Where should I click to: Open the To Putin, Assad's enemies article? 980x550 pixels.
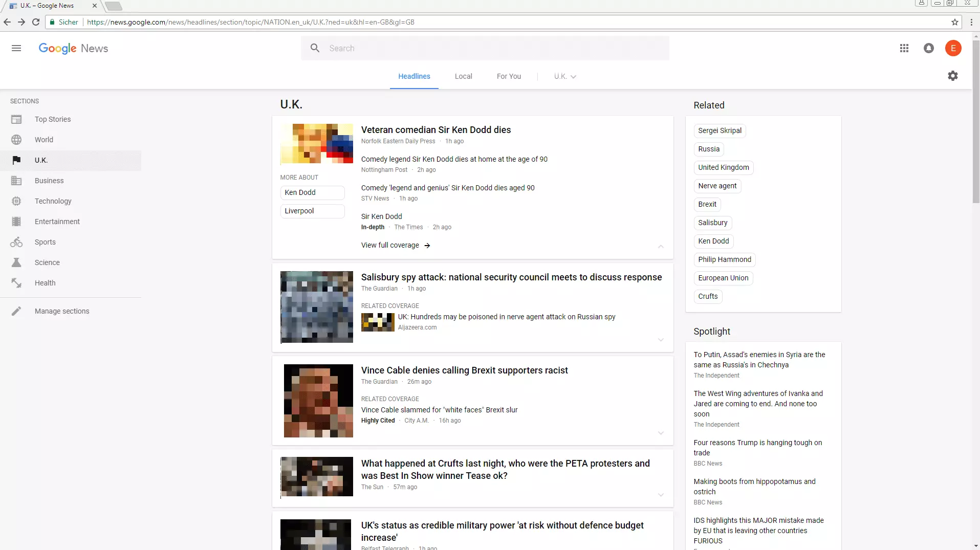pos(759,360)
